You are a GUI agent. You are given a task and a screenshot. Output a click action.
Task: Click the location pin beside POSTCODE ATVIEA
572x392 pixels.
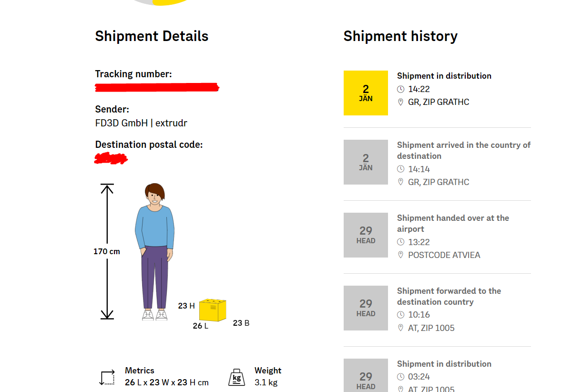[x=400, y=255]
